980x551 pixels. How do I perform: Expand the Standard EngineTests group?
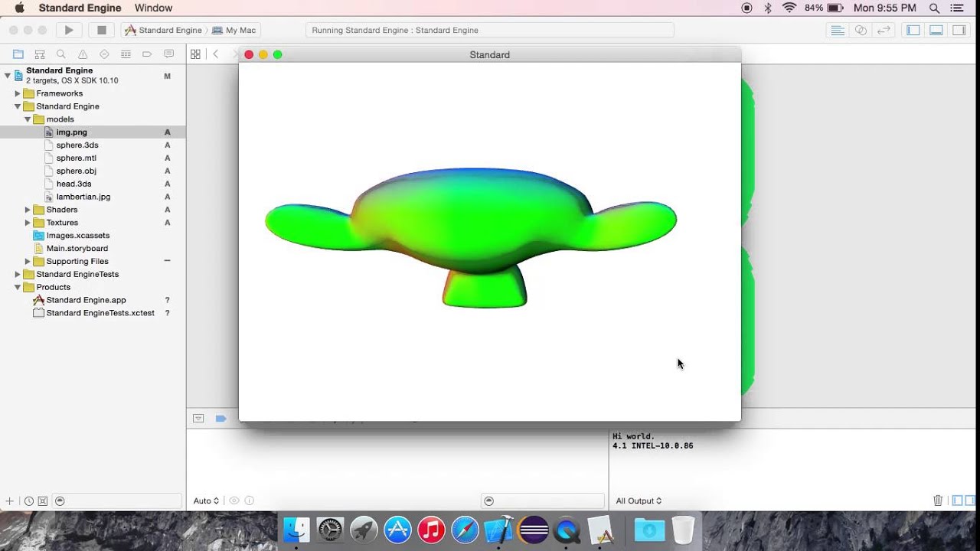(18, 274)
